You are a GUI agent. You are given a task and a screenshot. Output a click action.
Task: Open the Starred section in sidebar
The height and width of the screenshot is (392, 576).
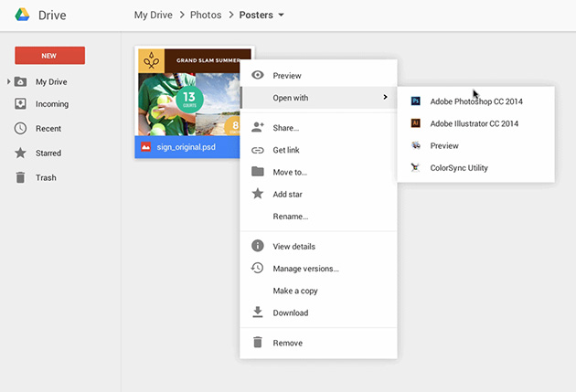[48, 154]
